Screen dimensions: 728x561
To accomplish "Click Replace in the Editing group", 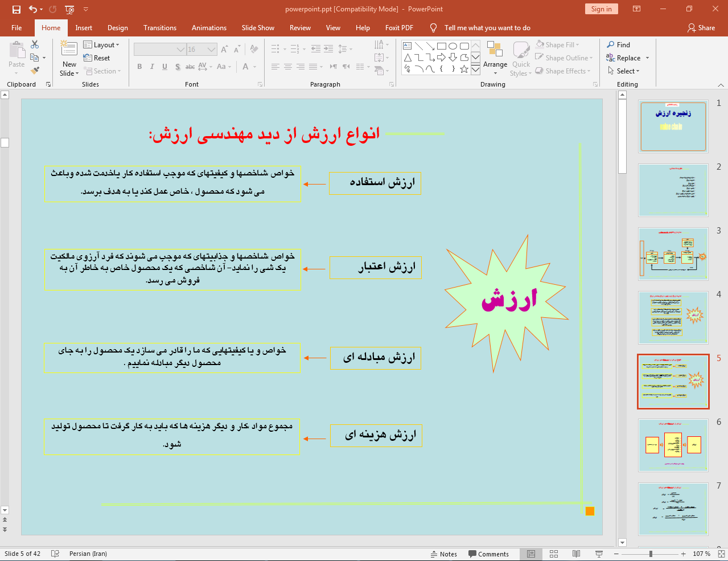I will coord(624,58).
